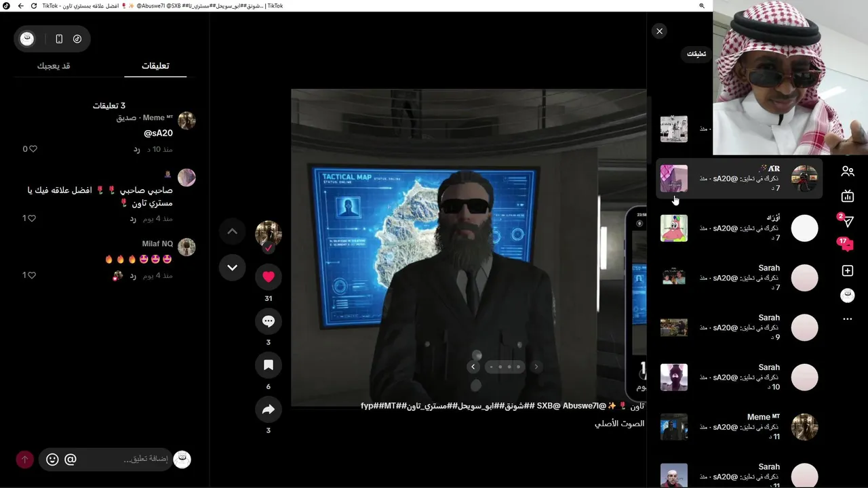868x488 pixels.
Task: Open Milaf NQ's avatar in the comments
Action: click(x=186, y=247)
